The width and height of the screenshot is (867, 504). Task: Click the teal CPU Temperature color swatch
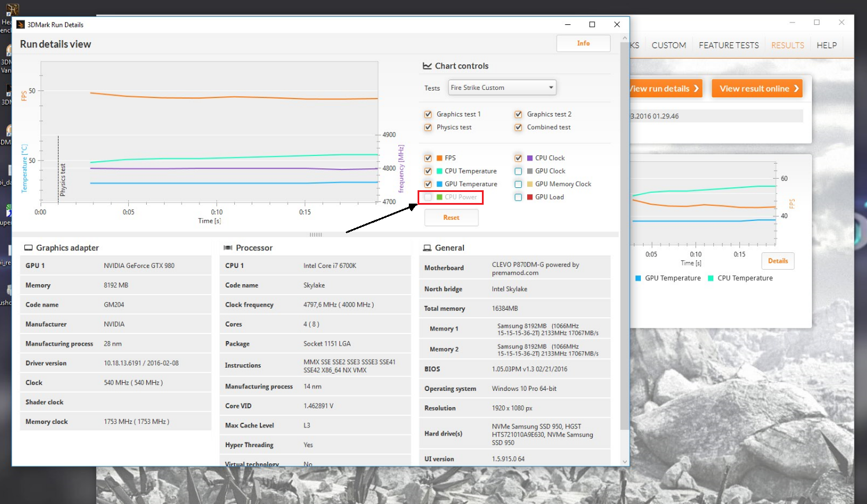pyautogui.click(x=440, y=171)
